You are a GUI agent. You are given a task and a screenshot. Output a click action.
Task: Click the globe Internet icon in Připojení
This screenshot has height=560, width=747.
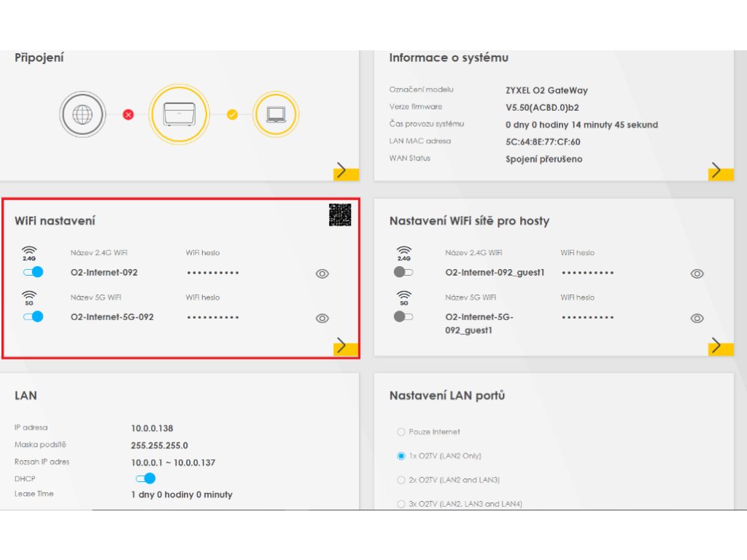coord(82,114)
